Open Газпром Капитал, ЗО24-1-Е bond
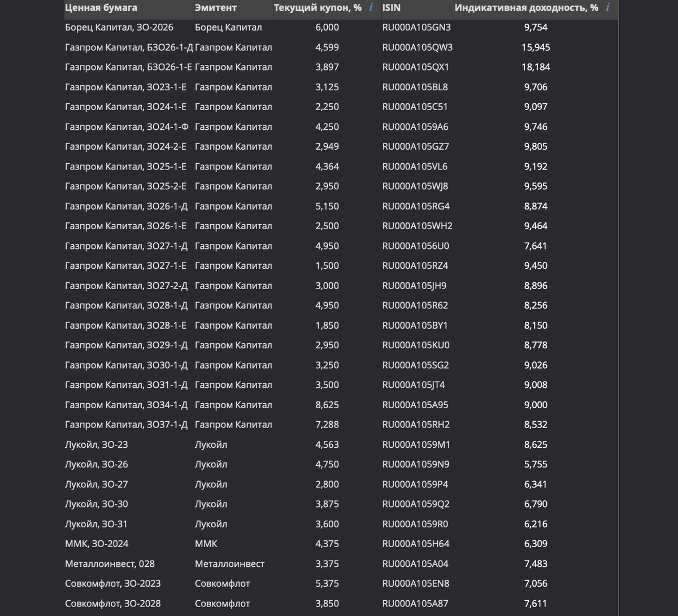678x616 pixels. click(x=126, y=107)
